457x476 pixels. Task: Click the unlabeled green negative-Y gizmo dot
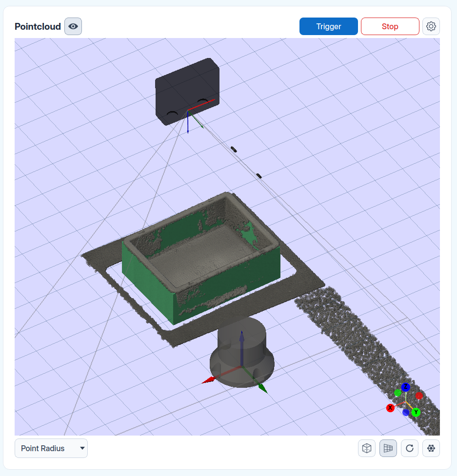[397, 393]
